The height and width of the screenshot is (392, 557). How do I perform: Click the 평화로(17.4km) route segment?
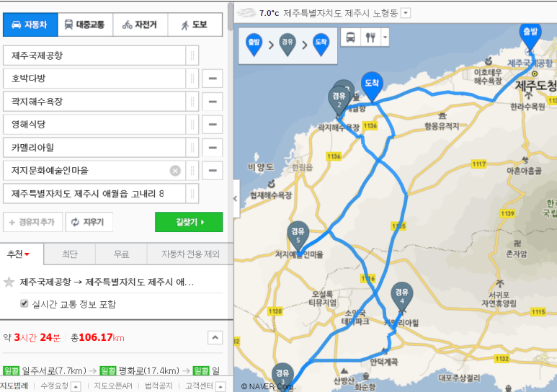pyautogui.click(x=149, y=370)
